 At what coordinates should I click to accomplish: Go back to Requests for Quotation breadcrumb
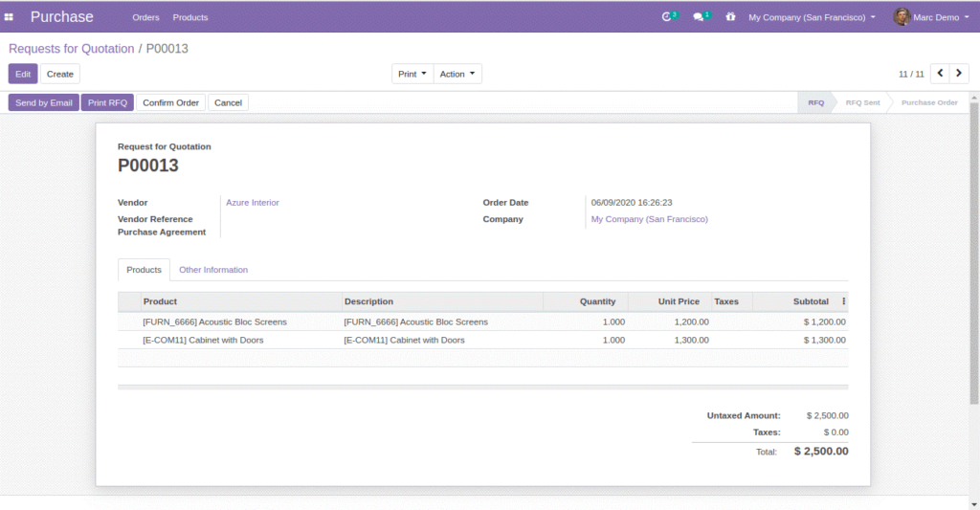[71, 49]
